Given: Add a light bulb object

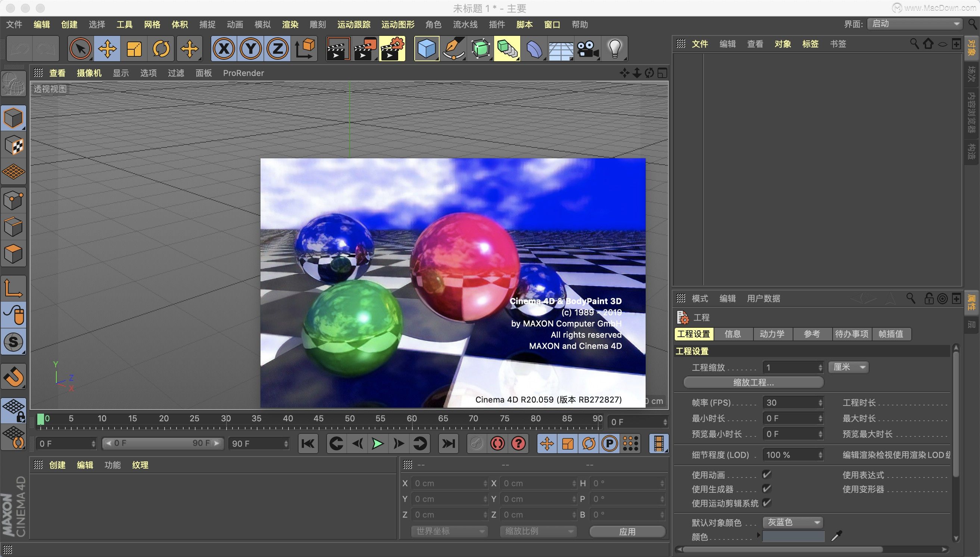Looking at the screenshot, I should pos(615,49).
